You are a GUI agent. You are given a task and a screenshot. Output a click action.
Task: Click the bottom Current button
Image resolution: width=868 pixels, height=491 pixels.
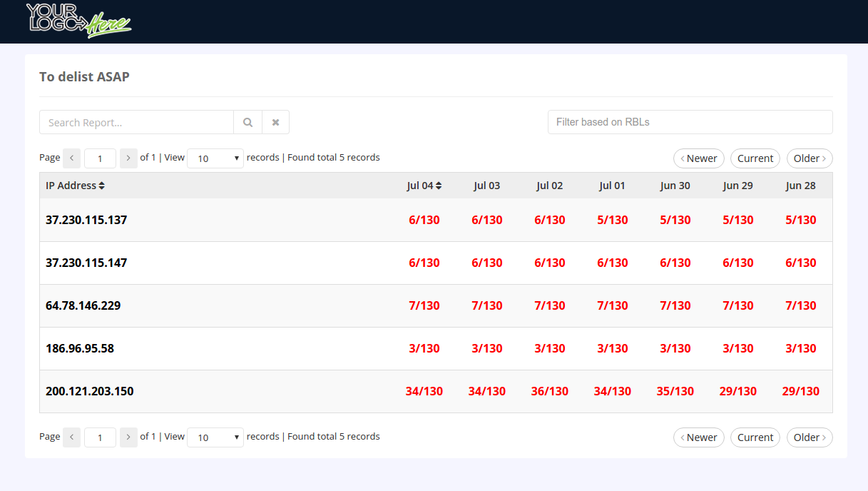pyautogui.click(x=755, y=437)
